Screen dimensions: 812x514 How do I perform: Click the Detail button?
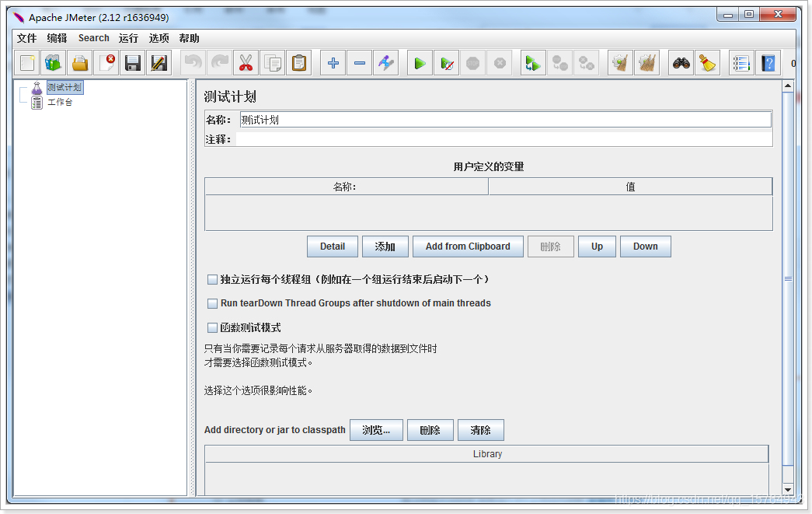tap(333, 247)
